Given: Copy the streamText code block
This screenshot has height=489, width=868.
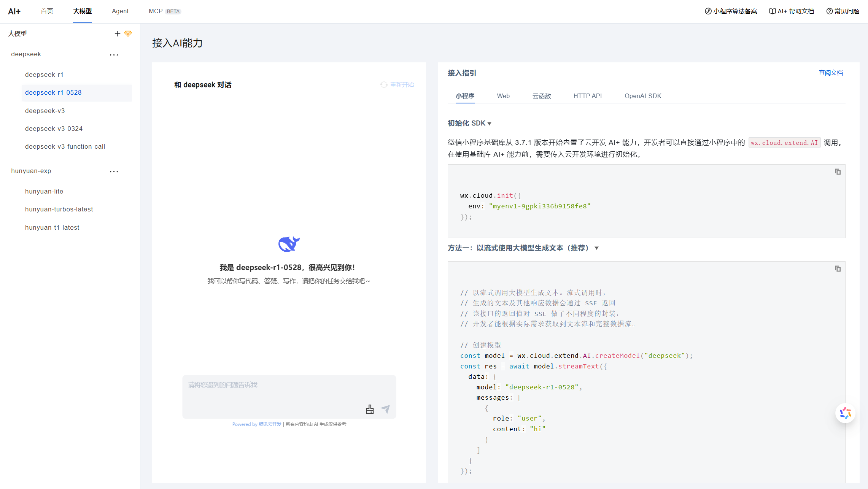Looking at the screenshot, I should point(838,269).
